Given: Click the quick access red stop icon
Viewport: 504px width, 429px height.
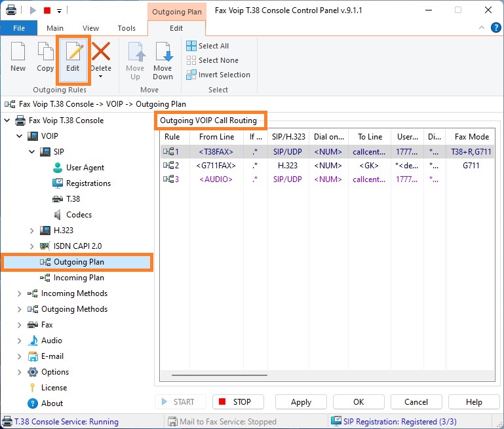Looking at the screenshot, I should tap(47, 10).
